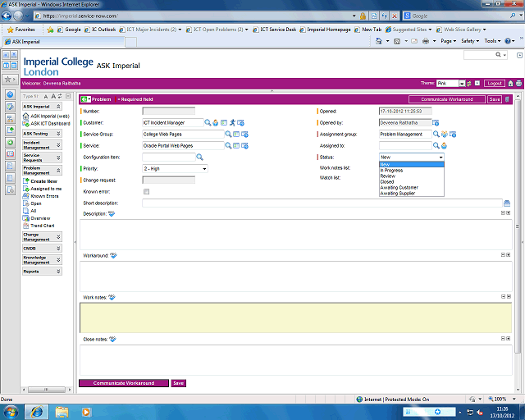Choose 'Awaiting Customer' status option
The width and height of the screenshot is (525, 420).
[399, 187]
